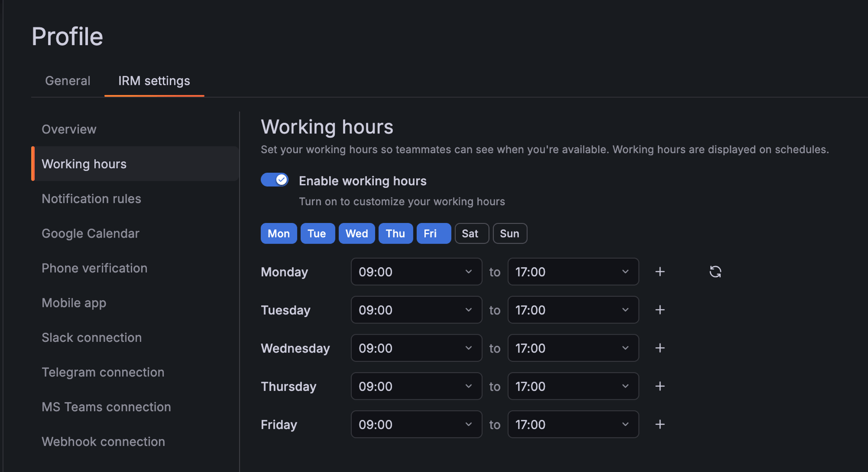Open Friday's end time dropdown
This screenshot has width=868, height=472.
573,424
